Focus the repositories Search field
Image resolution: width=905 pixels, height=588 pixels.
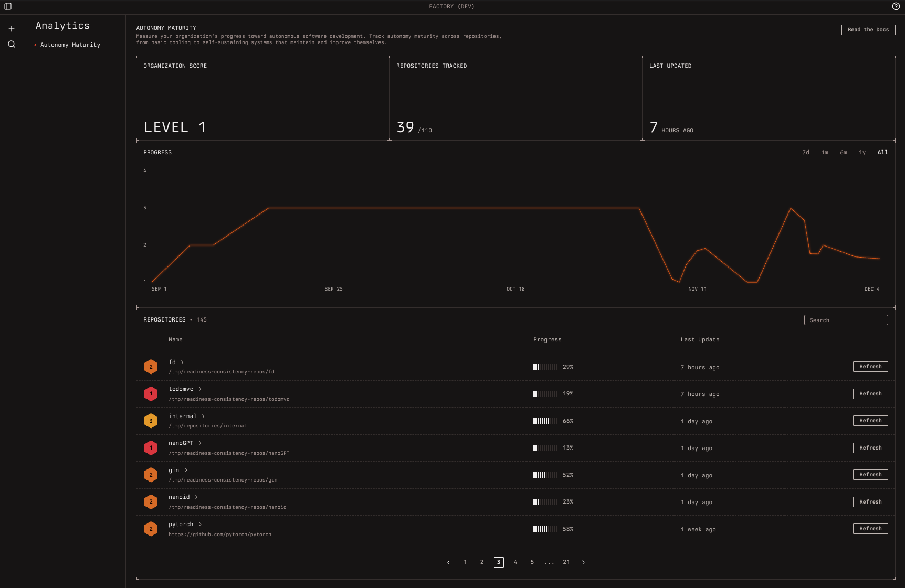point(846,320)
